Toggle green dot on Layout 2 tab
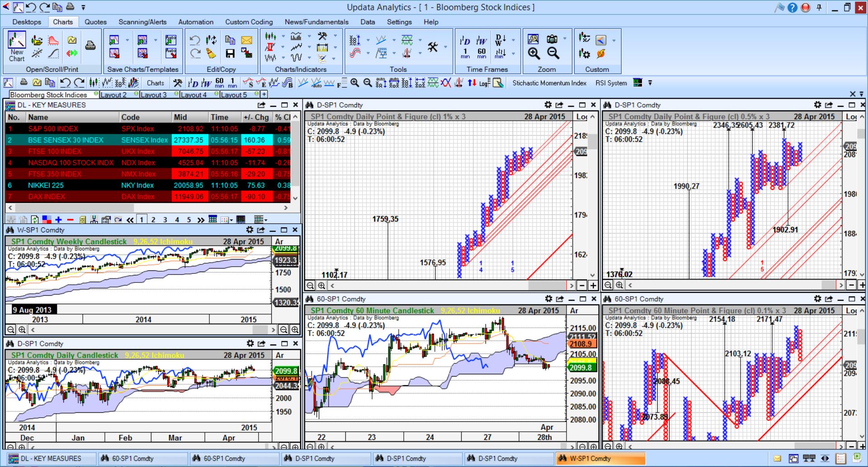Screen dimensions: 868x467 [x=136, y=94]
